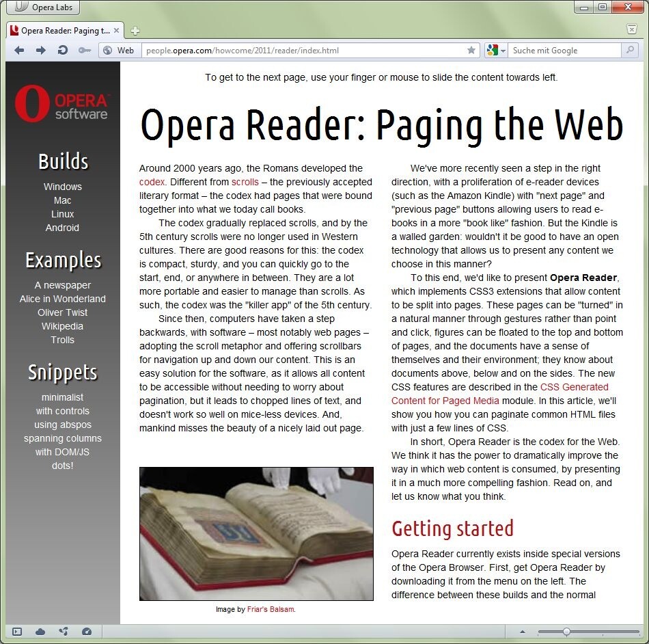Open Opera Link cloud icon

[x=40, y=632]
